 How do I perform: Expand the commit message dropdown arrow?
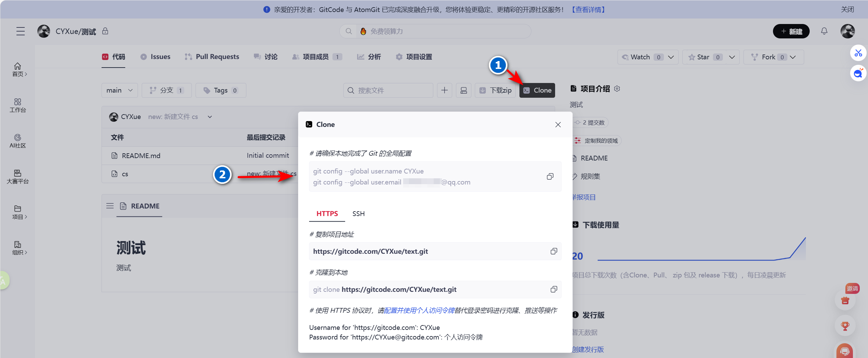[209, 117]
